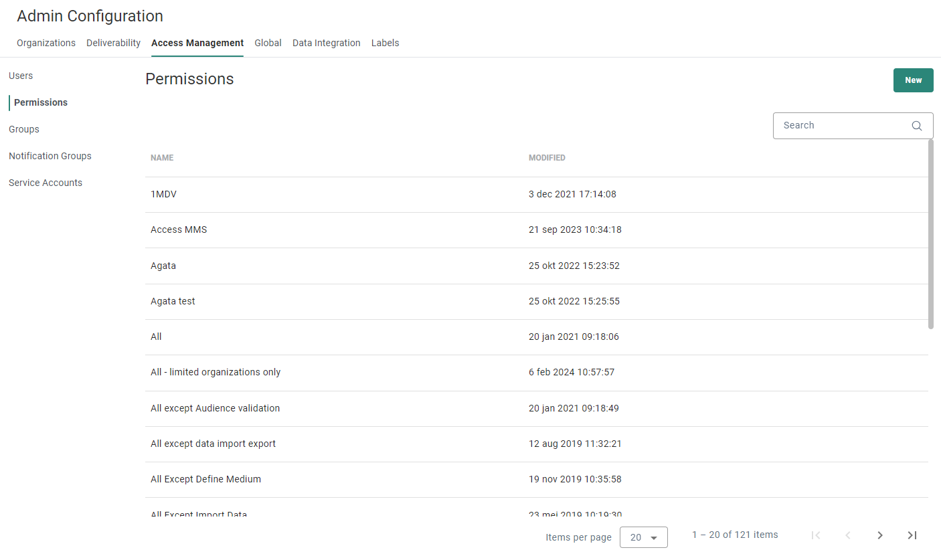The width and height of the screenshot is (941, 560).
Task: Jump to the last page of items
Action: 912,535
